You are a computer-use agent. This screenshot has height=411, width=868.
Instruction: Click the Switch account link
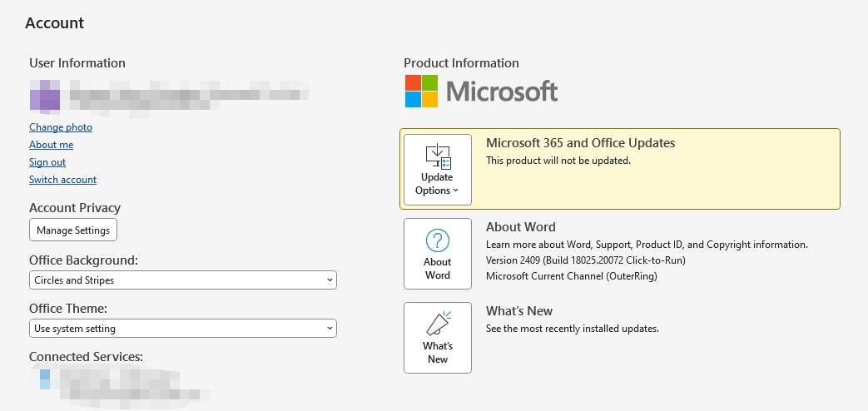pos(62,180)
